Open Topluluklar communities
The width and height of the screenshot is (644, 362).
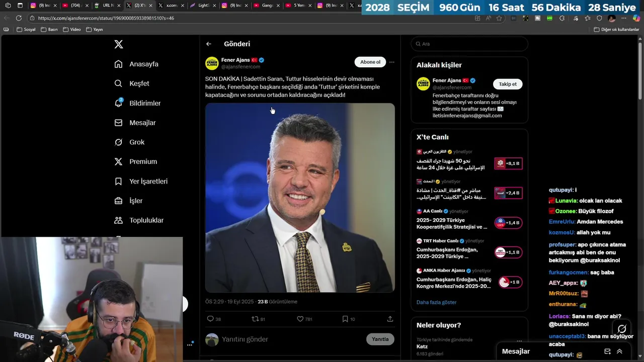139,220
